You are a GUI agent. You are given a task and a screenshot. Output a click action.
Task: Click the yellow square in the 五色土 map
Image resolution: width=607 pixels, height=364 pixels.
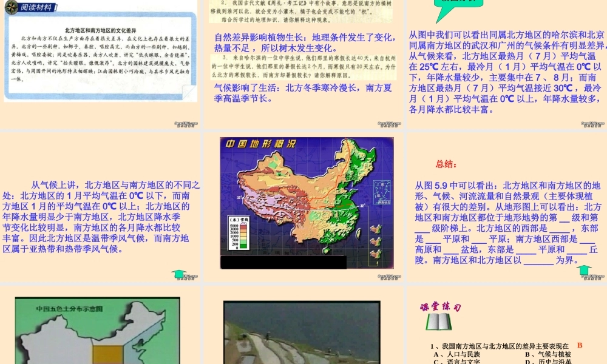(x=107, y=355)
